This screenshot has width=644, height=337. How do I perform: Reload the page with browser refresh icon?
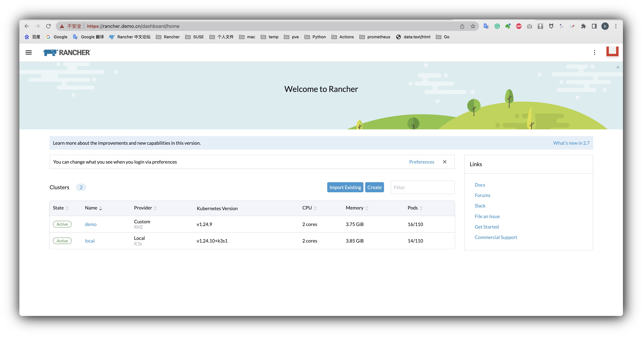pyautogui.click(x=49, y=26)
